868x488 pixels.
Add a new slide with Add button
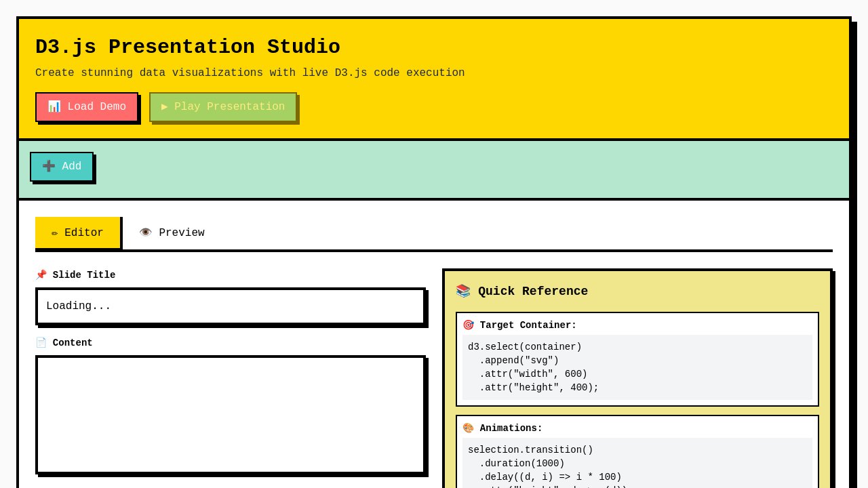[x=62, y=167]
